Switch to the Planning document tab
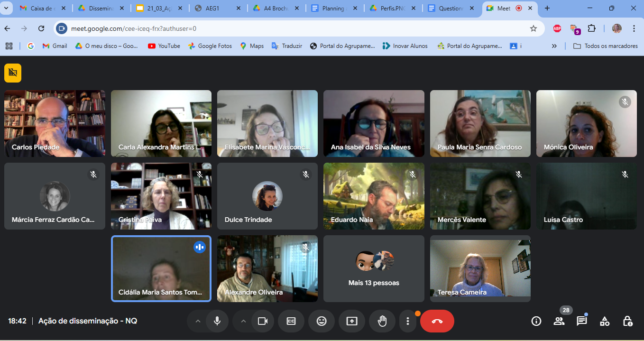 (x=334, y=9)
